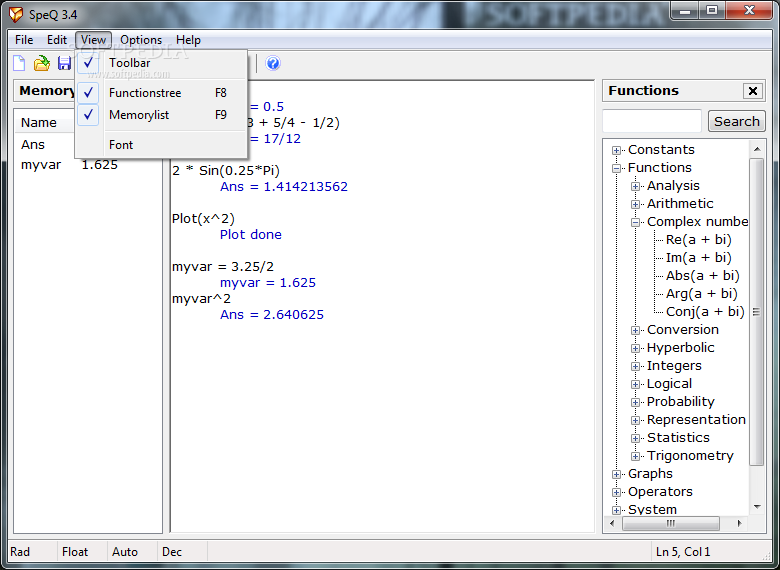Select the Im(a + bi) function

[698, 258]
